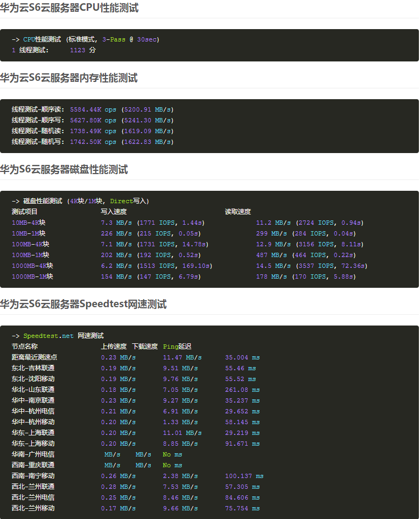Click write speed 226 MB/s value
This screenshot has width=420, height=519.
click(116, 233)
